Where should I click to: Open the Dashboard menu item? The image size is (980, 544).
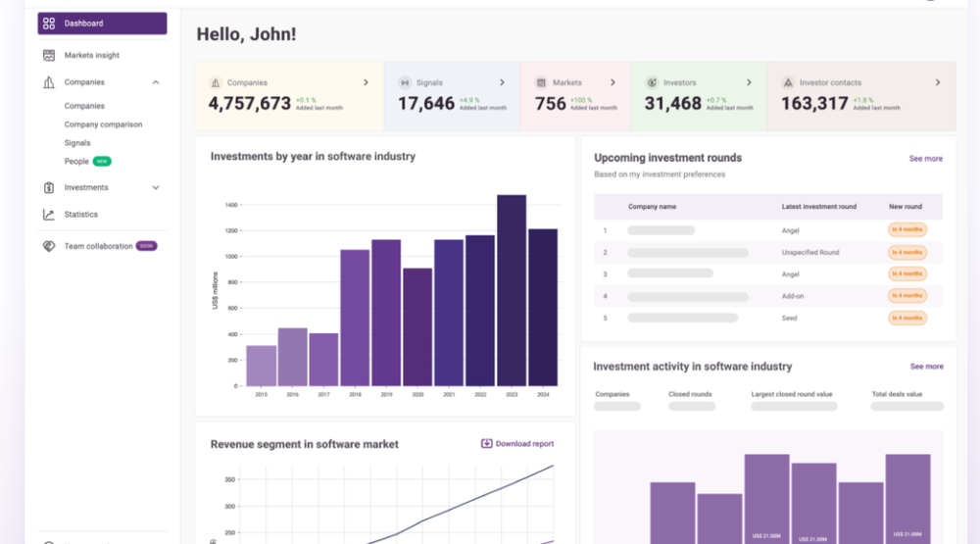103,24
